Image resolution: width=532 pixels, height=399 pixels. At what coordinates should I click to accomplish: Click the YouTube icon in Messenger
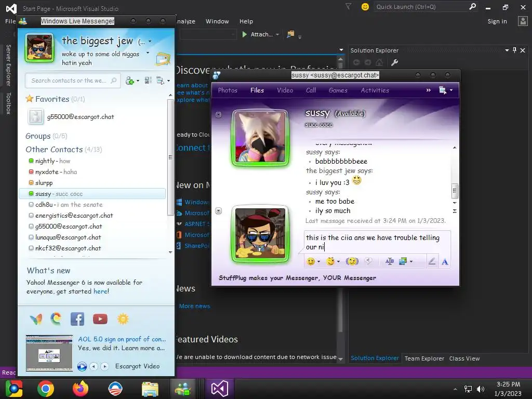(100, 319)
